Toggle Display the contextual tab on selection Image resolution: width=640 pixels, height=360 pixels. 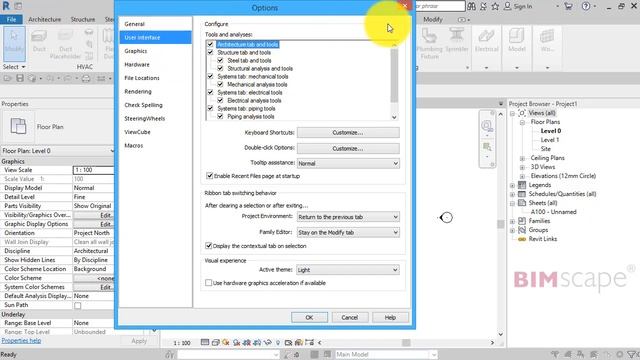pos(209,246)
